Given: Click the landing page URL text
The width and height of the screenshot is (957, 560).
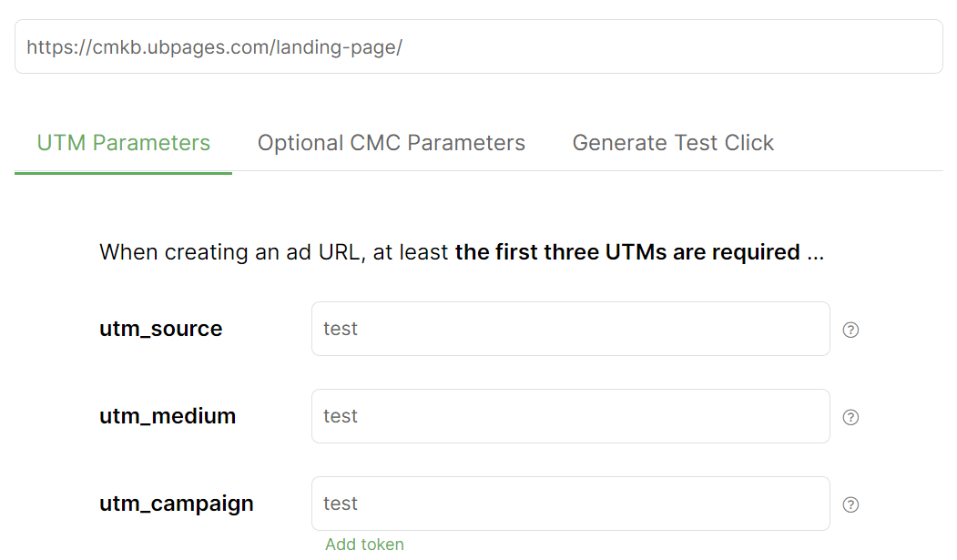Looking at the screenshot, I should [214, 47].
